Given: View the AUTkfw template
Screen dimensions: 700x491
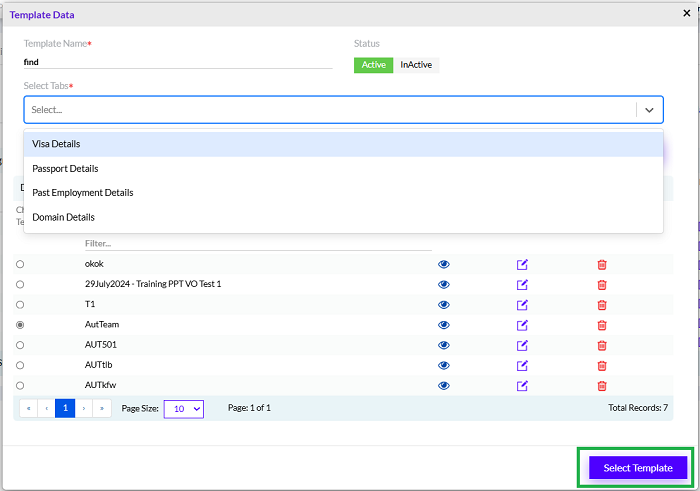Looking at the screenshot, I should pos(443,386).
